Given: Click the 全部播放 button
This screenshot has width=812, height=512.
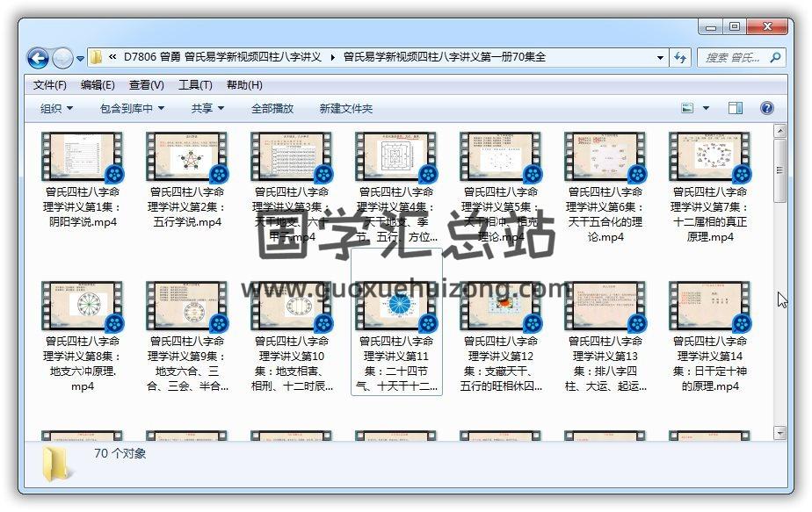Looking at the screenshot, I should tap(272, 108).
